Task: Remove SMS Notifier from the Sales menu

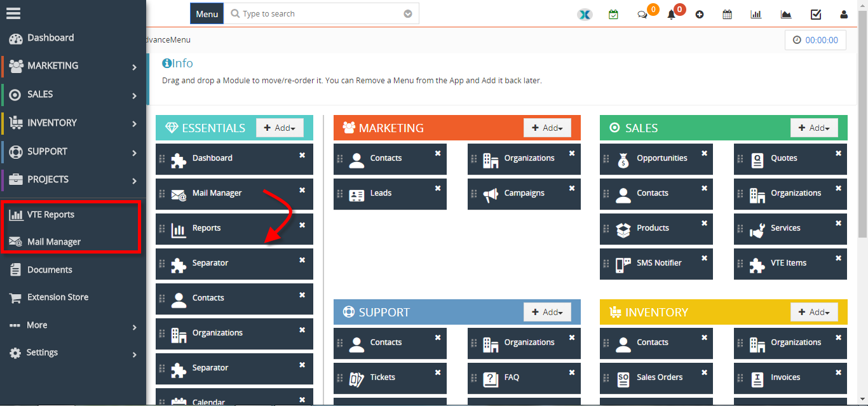Action: pos(704,258)
